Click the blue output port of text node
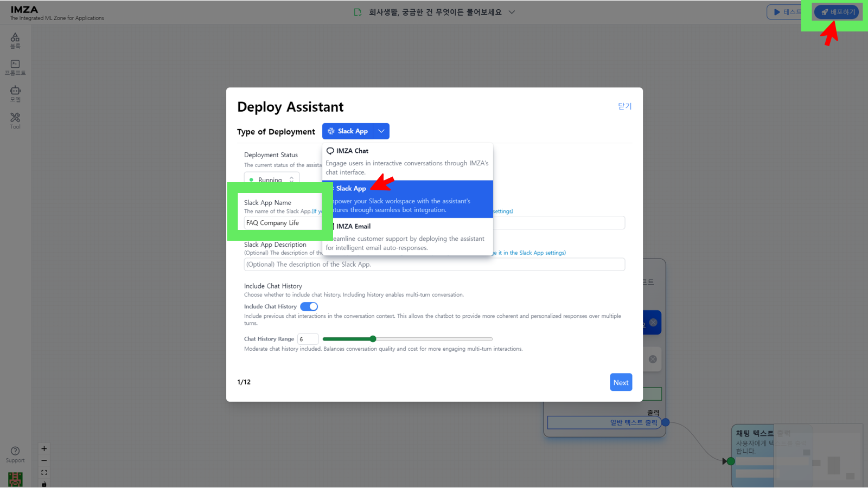 pos(666,422)
